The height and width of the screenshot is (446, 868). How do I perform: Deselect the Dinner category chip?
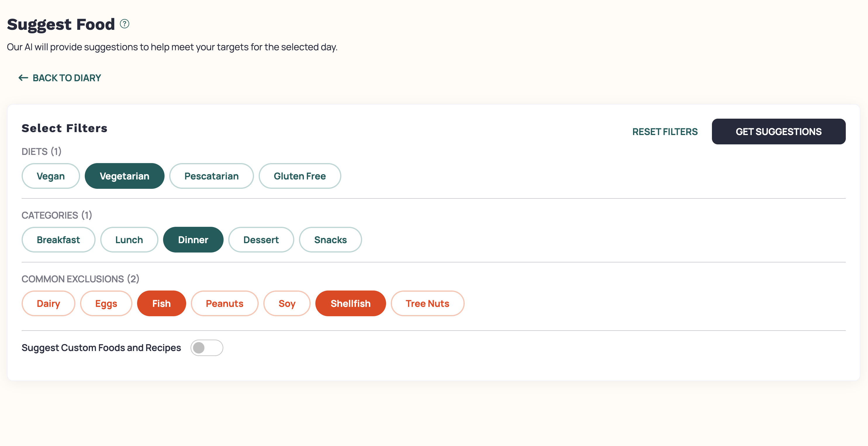(x=193, y=240)
